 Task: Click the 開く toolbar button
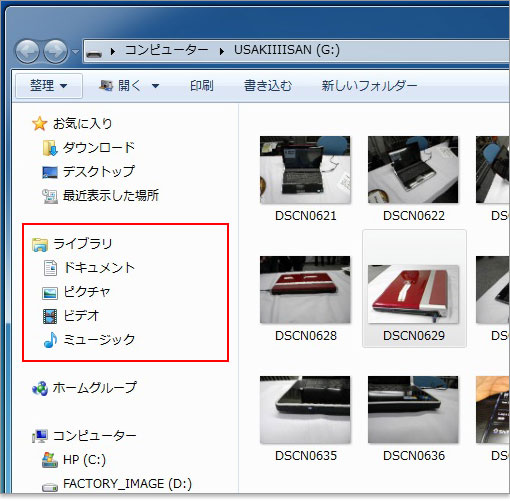[x=129, y=86]
